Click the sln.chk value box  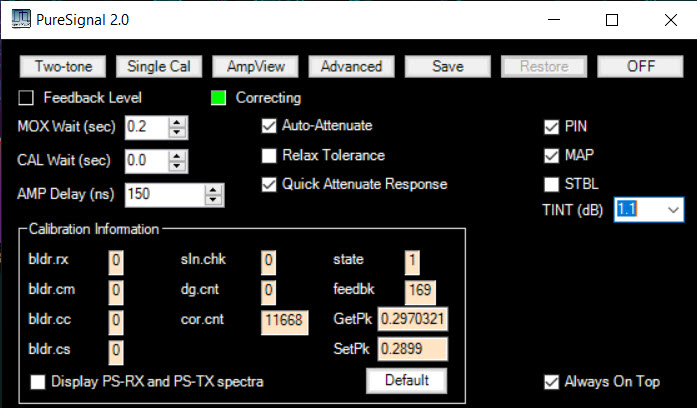click(268, 261)
